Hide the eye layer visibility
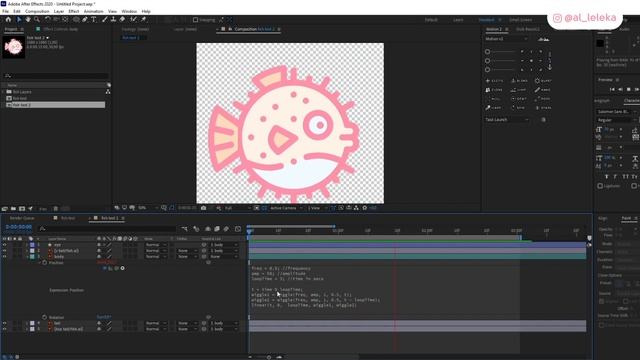 click(4, 245)
